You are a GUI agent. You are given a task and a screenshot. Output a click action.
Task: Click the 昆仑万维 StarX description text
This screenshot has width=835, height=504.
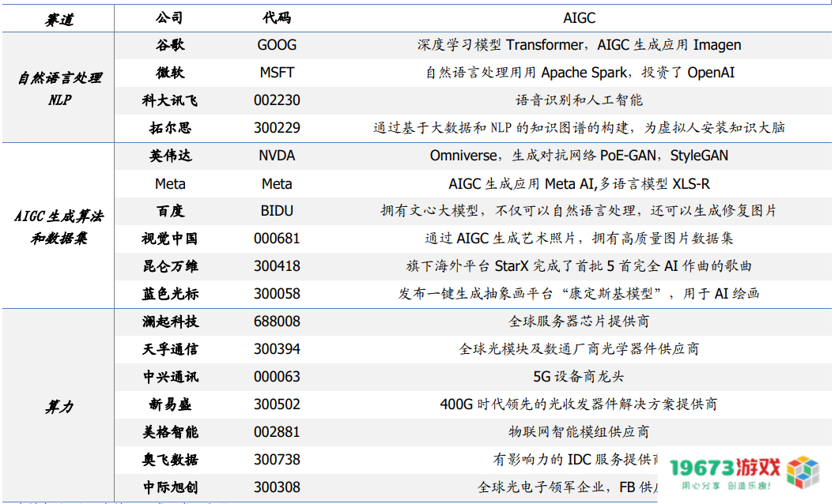579,266
